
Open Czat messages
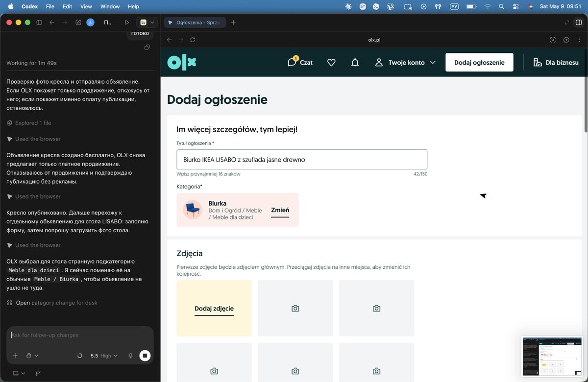[x=300, y=63]
